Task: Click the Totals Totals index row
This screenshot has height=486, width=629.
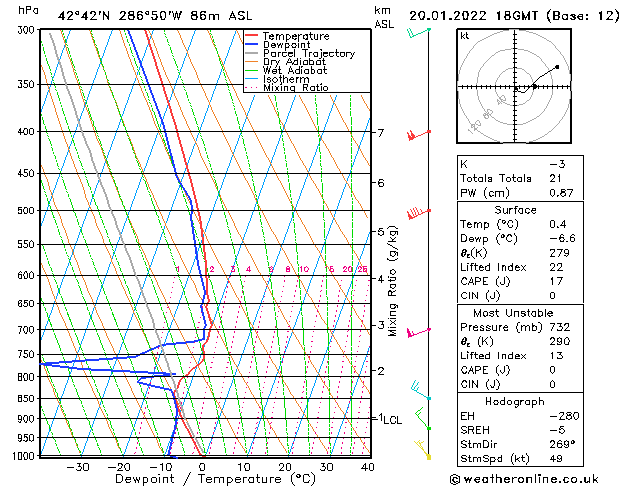Action: point(520,178)
